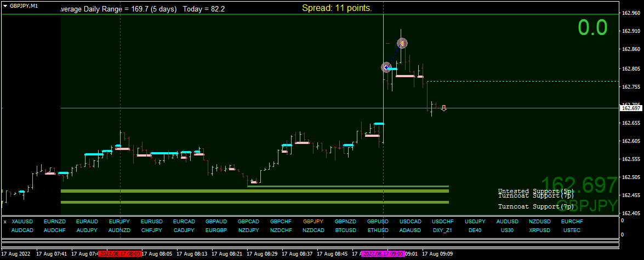Switch chart to XAUUSD
Image resolution: width=644 pixels, height=260 pixels.
[21, 222]
